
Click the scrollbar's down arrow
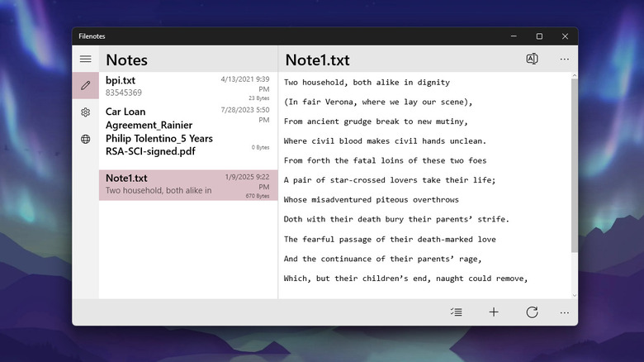click(575, 294)
